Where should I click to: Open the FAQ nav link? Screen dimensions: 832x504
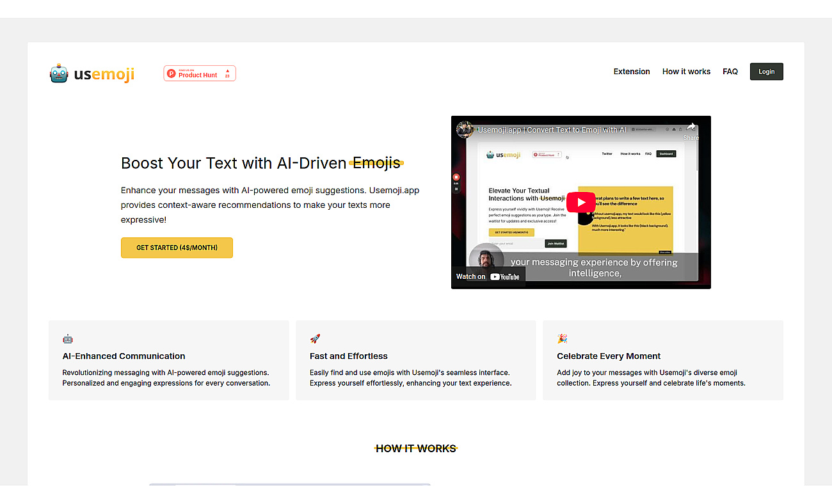point(730,72)
